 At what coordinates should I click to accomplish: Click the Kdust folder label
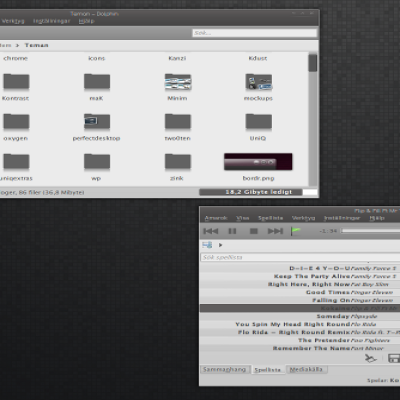point(258,58)
